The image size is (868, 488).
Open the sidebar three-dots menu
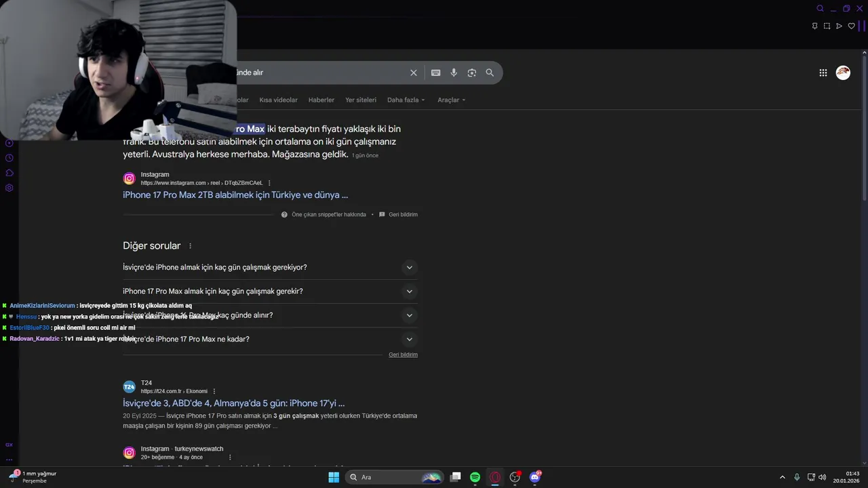click(x=9, y=460)
